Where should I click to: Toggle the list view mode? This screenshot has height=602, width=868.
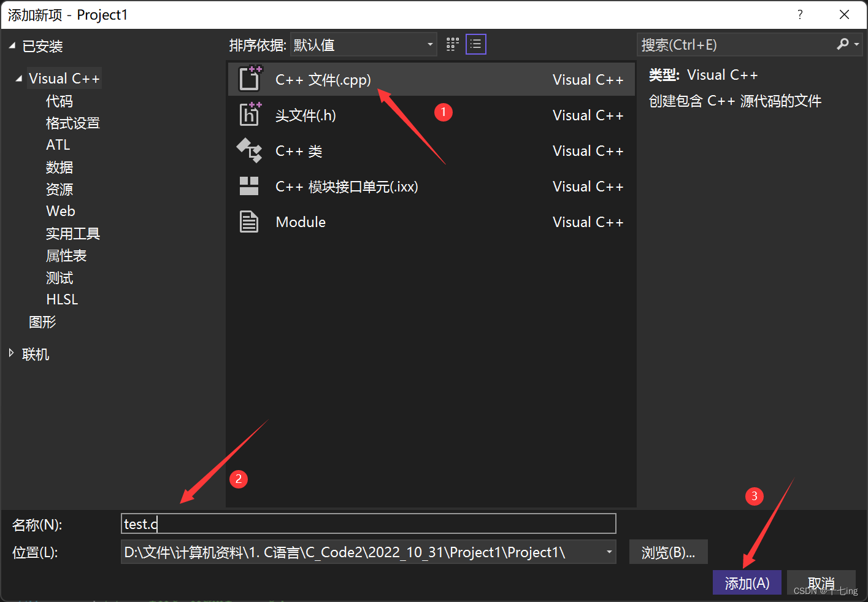coord(476,44)
